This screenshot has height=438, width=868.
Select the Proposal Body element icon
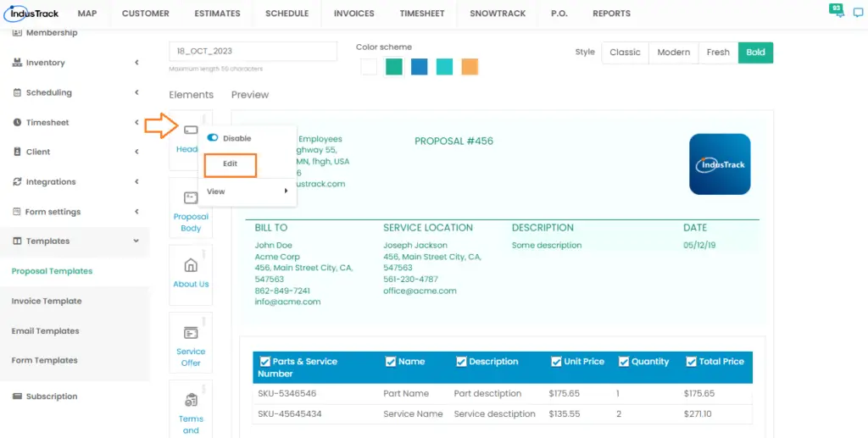click(x=191, y=197)
